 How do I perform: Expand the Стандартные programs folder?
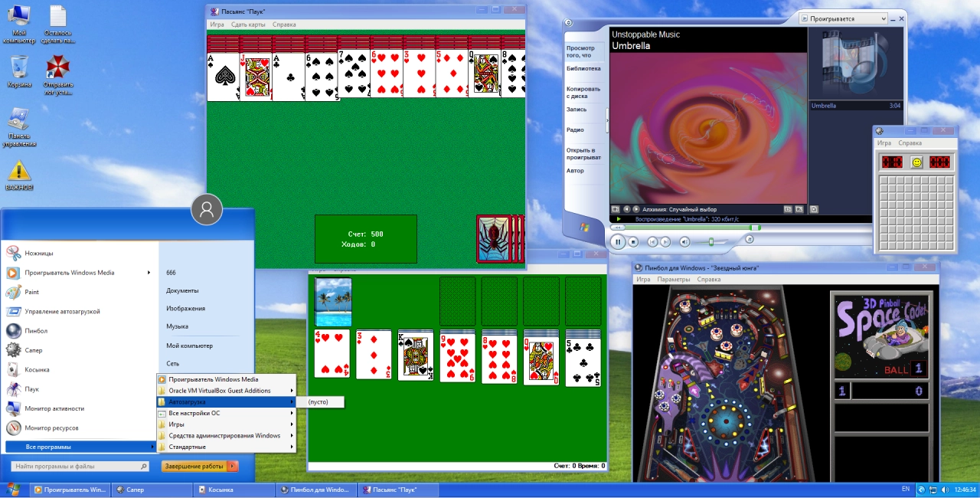click(226, 447)
